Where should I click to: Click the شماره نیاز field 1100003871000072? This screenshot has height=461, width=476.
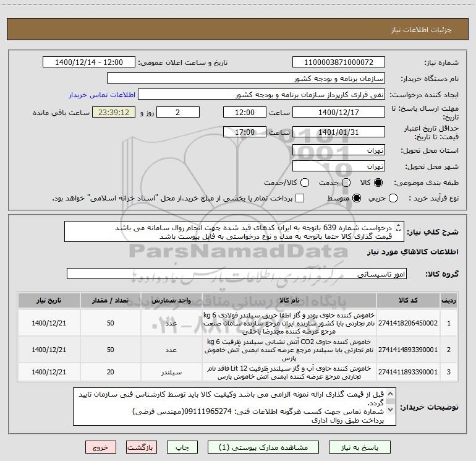[339, 62]
